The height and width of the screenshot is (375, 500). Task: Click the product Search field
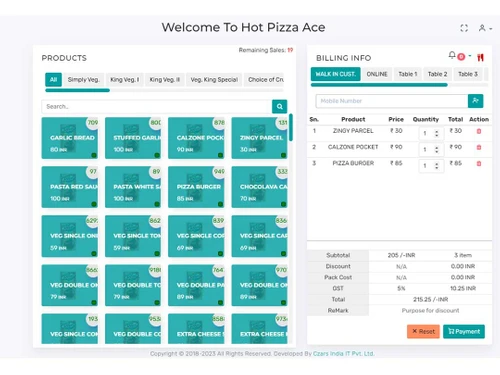tap(157, 106)
